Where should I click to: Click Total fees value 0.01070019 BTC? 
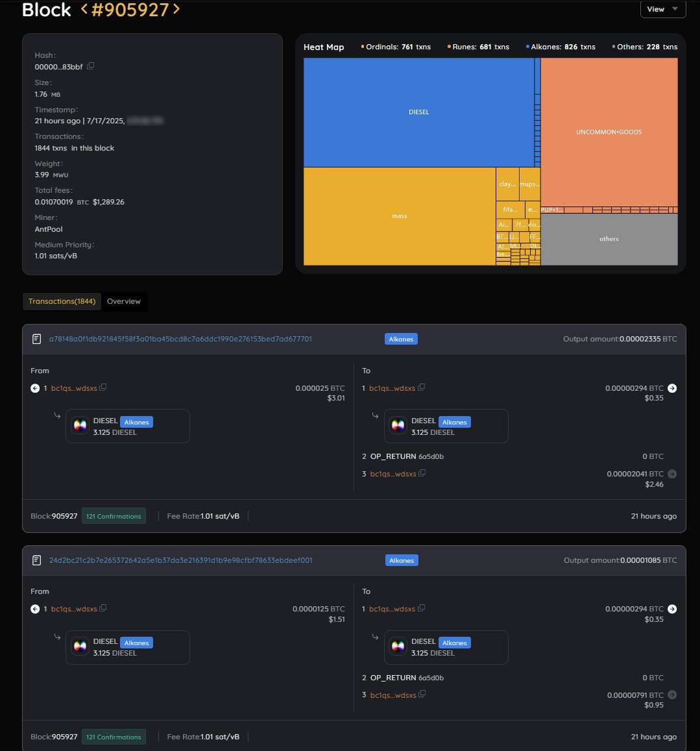[x=62, y=202]
